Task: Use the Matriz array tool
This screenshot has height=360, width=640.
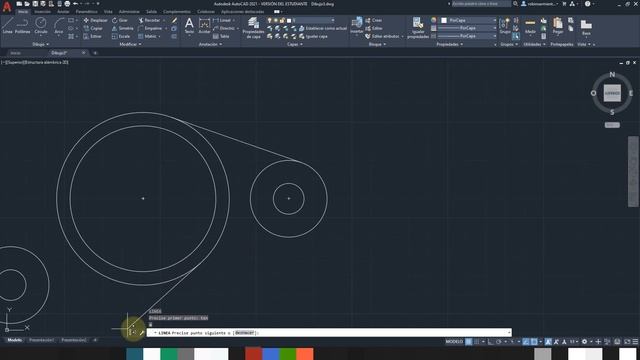Action: tap(148, 36)
